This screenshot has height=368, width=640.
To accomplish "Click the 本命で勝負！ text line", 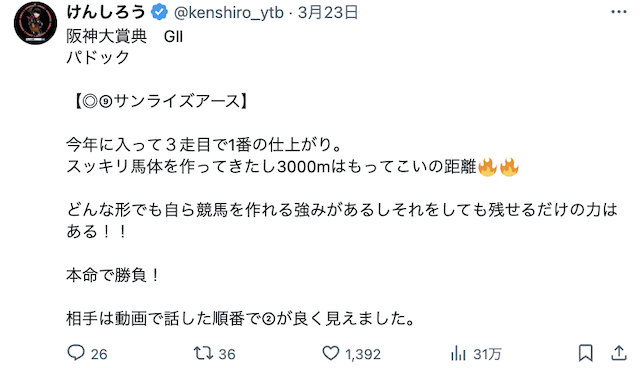I will [x=114, y=275].
